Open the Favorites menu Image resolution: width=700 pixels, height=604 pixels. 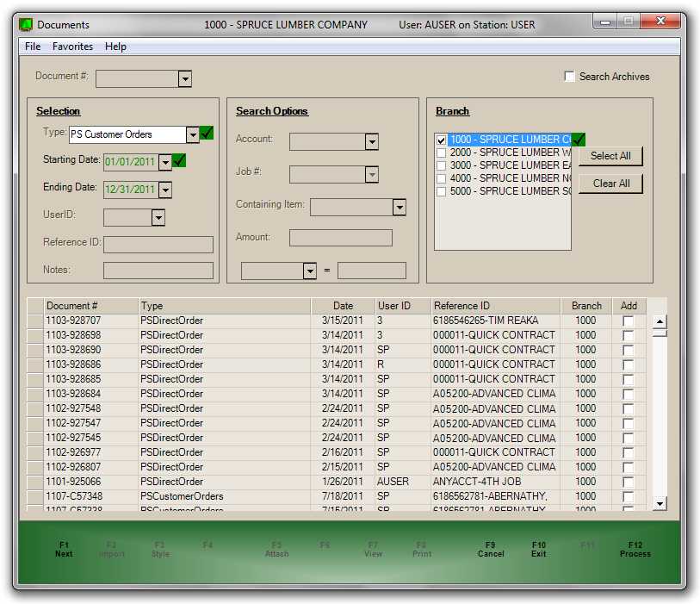[72, 47]
